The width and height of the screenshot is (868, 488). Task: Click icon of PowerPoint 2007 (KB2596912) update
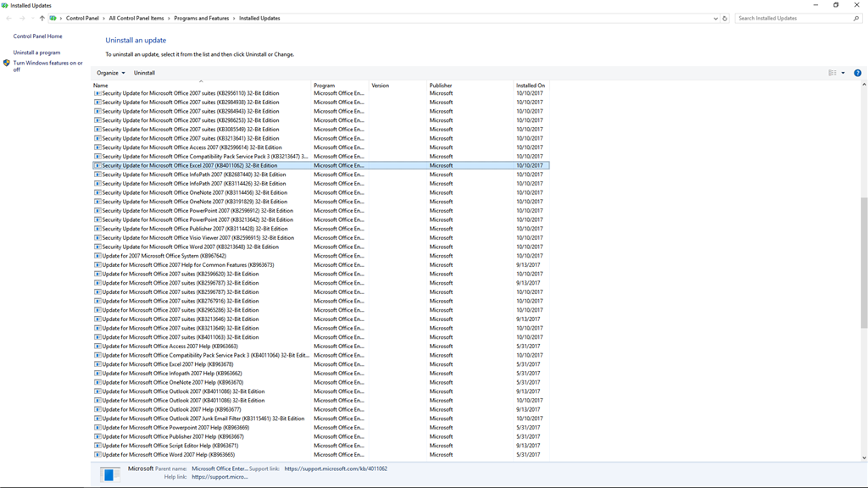pos(97,211)
